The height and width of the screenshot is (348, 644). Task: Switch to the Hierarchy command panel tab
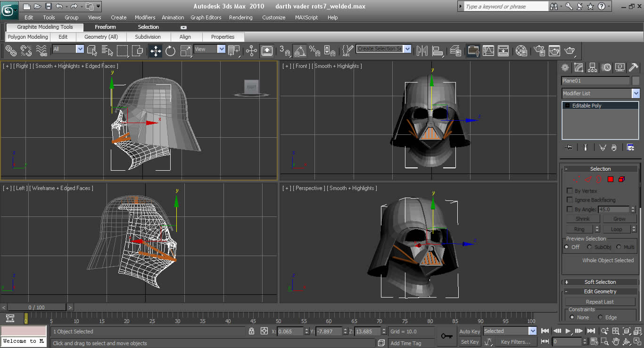click(x=593, y=67)
